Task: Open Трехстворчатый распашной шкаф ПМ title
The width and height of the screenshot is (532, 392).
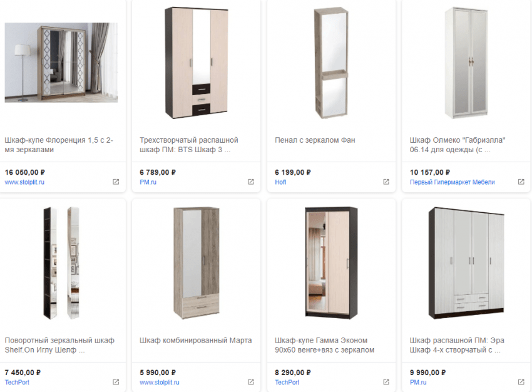Action: point(188,145)
